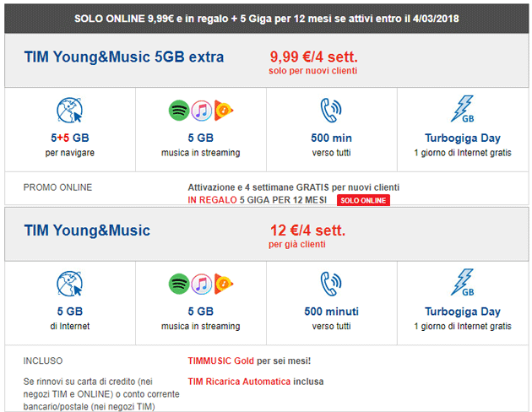Open the TIM Young&Music 5GB extra title
The width and height of the screenshot is (532, 412).
[124, 58]
